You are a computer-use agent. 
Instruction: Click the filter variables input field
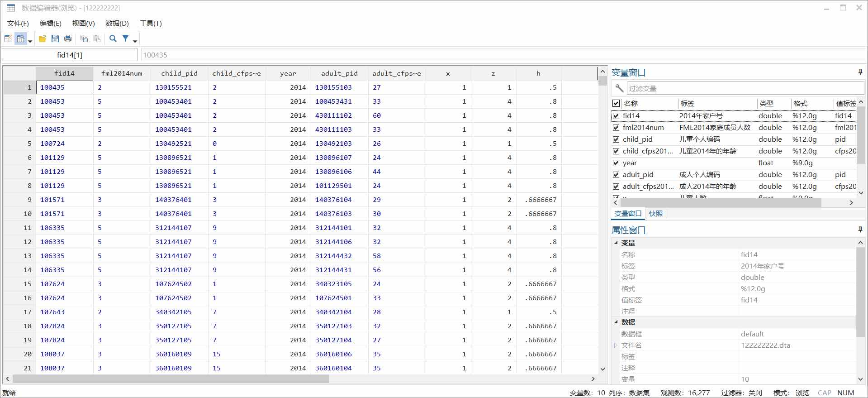click(x=745, y=88)
